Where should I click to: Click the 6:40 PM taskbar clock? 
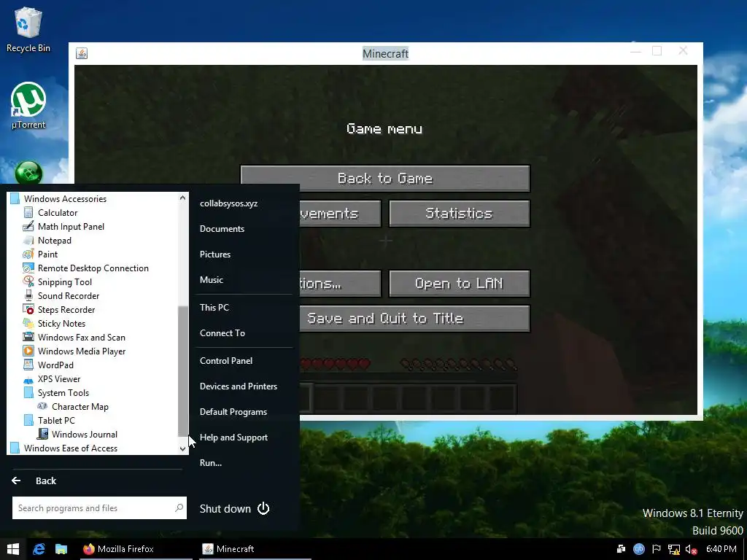(721, 549)
